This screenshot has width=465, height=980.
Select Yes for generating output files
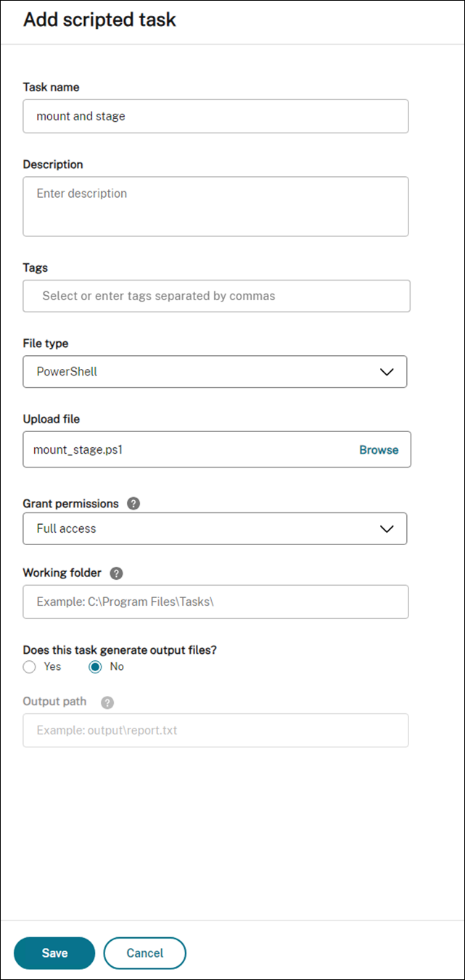point(29,667)
